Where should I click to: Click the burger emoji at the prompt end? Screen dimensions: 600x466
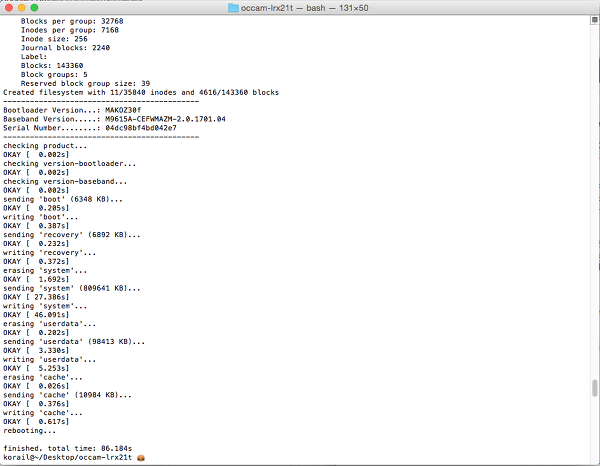pos(141,458)
